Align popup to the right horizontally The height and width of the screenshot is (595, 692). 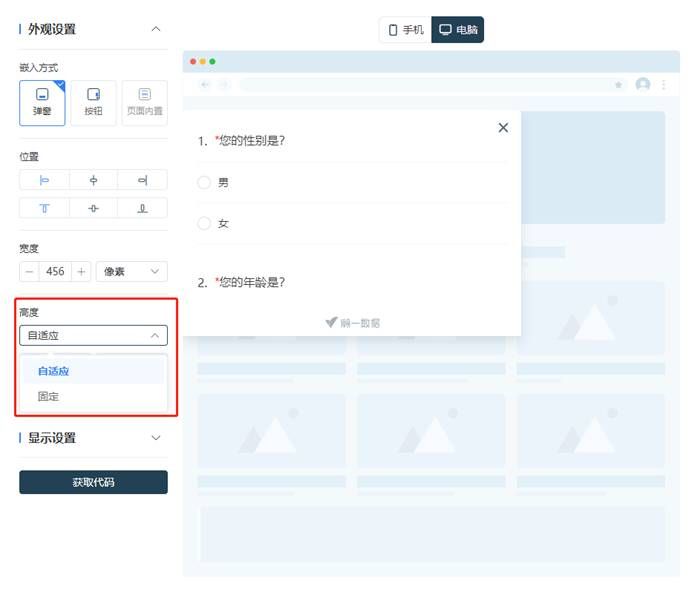[x=143, y=180]
